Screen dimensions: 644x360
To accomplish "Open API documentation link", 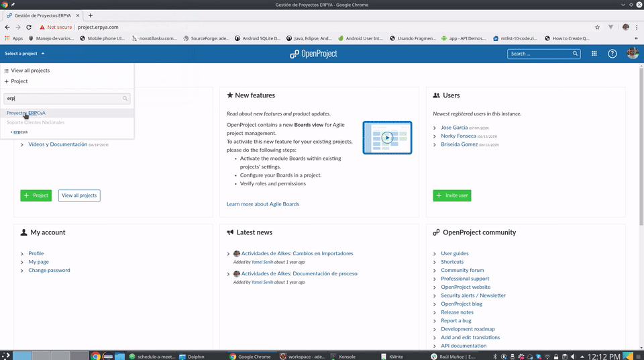I will [464, 346].
